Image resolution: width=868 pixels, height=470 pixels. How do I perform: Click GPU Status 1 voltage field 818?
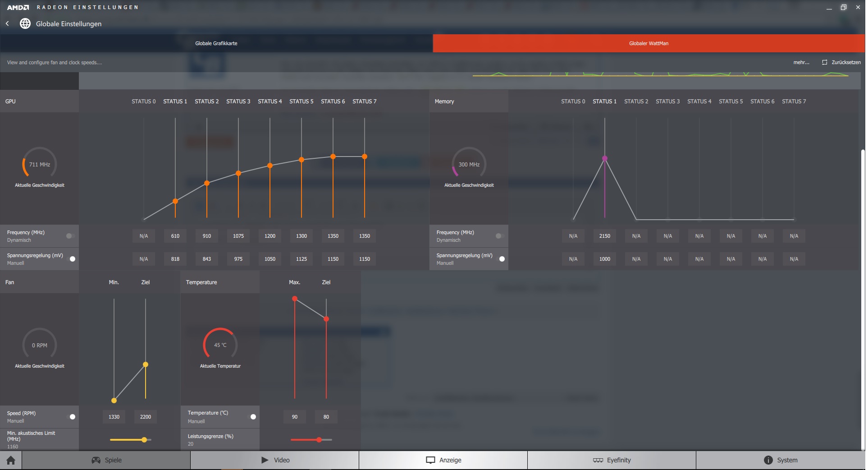(175, 259)
